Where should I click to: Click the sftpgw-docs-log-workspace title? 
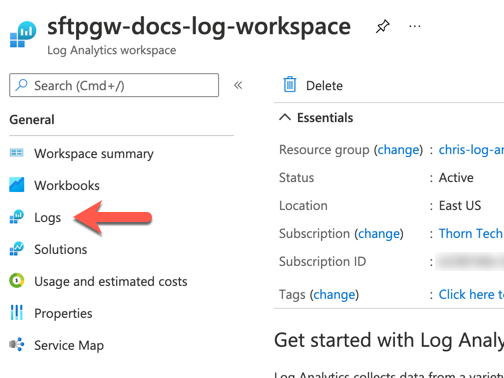coord(199,26)
